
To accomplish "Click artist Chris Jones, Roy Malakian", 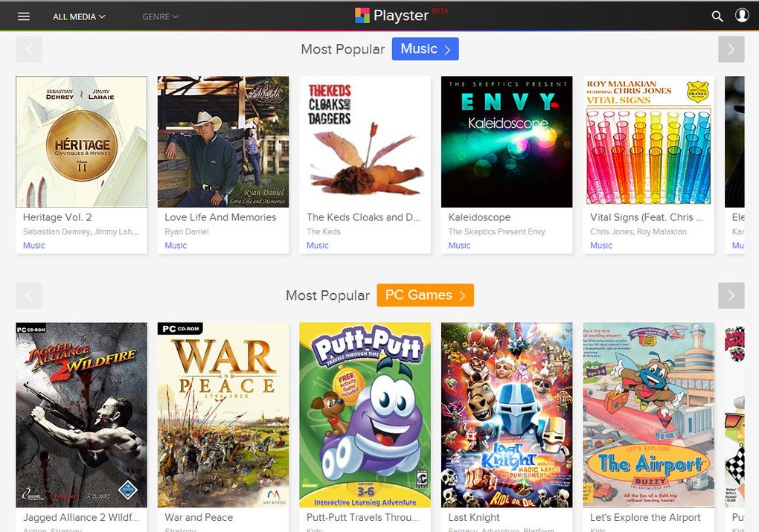I will coord(638,231).
